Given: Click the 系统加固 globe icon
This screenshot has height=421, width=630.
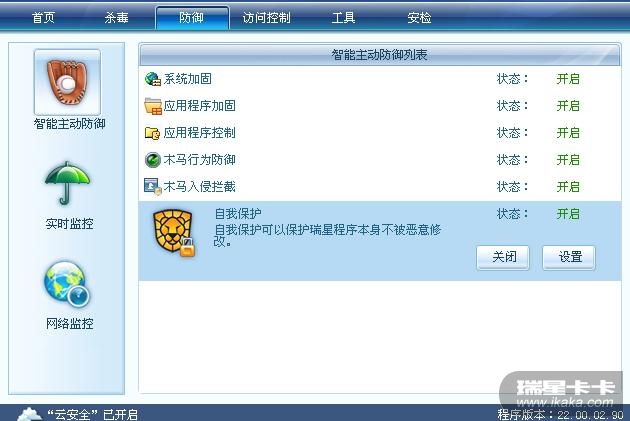Looking at the screenshot, I should click(153, 79).
